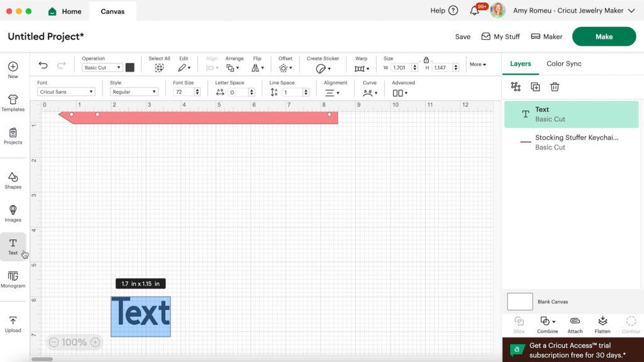644x362 pixels.
Task: Click the Untitled Project title
Action: (x=46, y=36)
